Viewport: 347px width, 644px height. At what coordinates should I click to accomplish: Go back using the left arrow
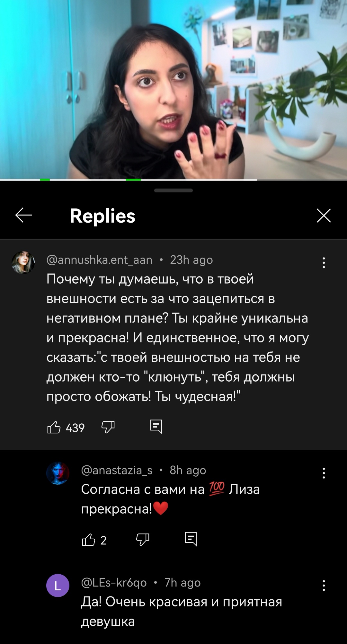[23, 215]
